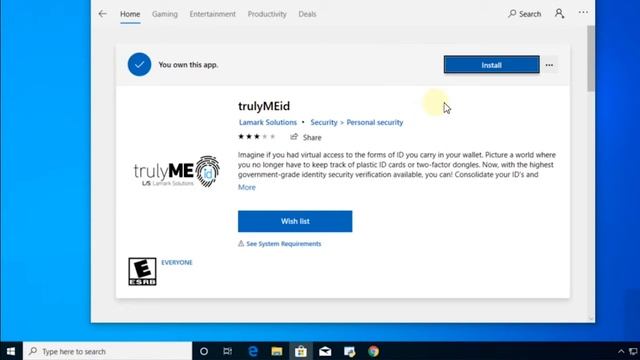The width and height of the screenshot is (640, 360).
Task: Open more options next to Install
Action: pyautogui.click(x=549, y=65)
